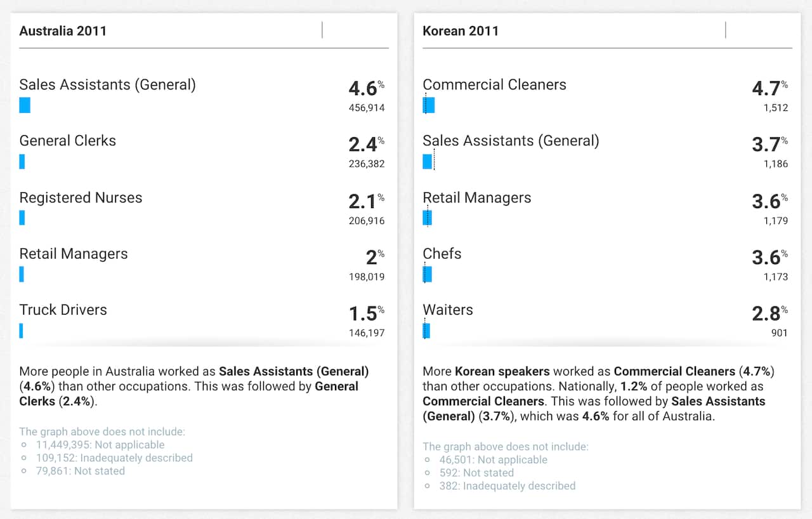Select the Commercial Cleaners bar in Korean chart

pos(429,105)
